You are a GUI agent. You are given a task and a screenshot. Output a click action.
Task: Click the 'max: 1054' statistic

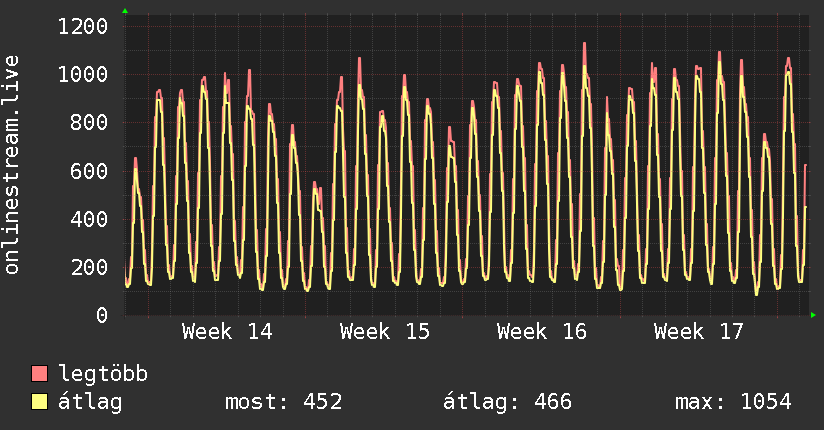pyautogui.click(x=733, y=403)
